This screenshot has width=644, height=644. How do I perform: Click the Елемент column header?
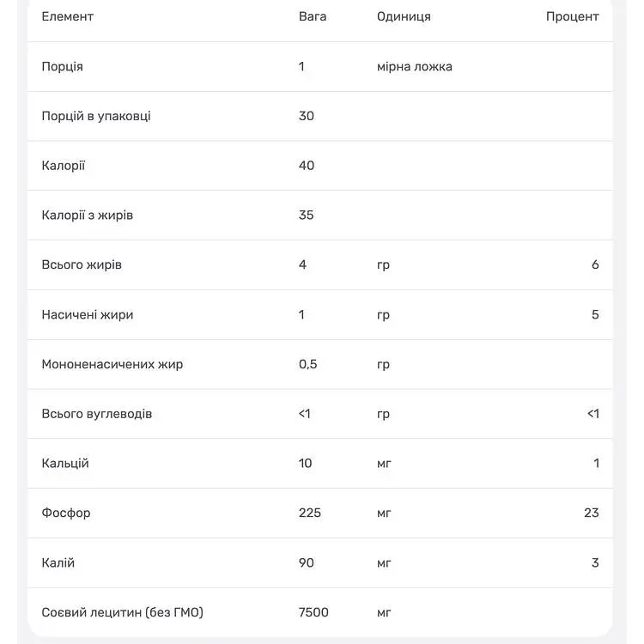point(67,16)
